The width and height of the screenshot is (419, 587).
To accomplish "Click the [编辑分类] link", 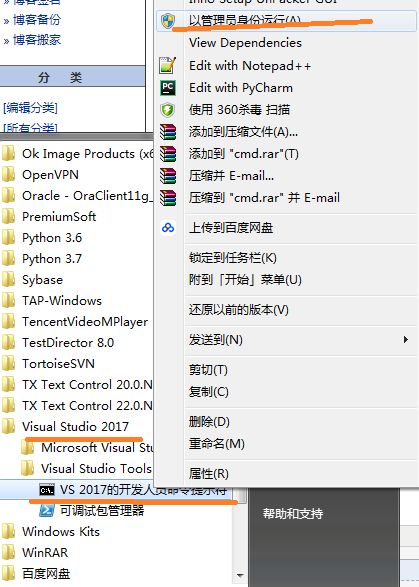I will click(x=30, y=108).
